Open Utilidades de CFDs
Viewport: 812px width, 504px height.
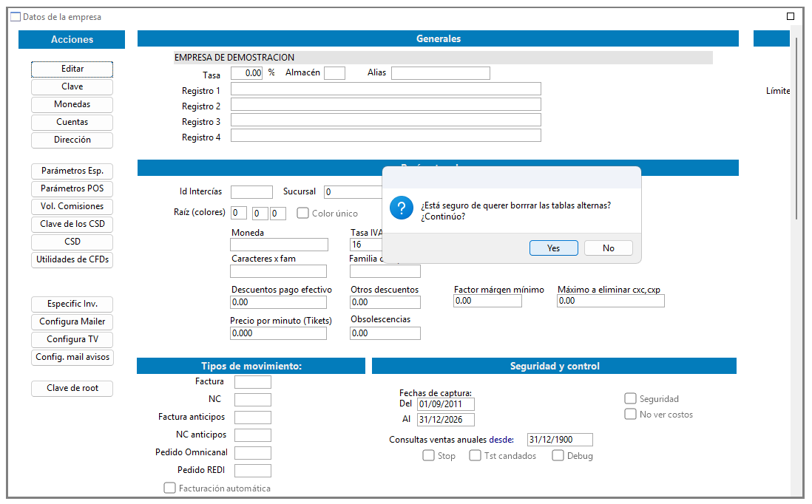click(72, 259)
